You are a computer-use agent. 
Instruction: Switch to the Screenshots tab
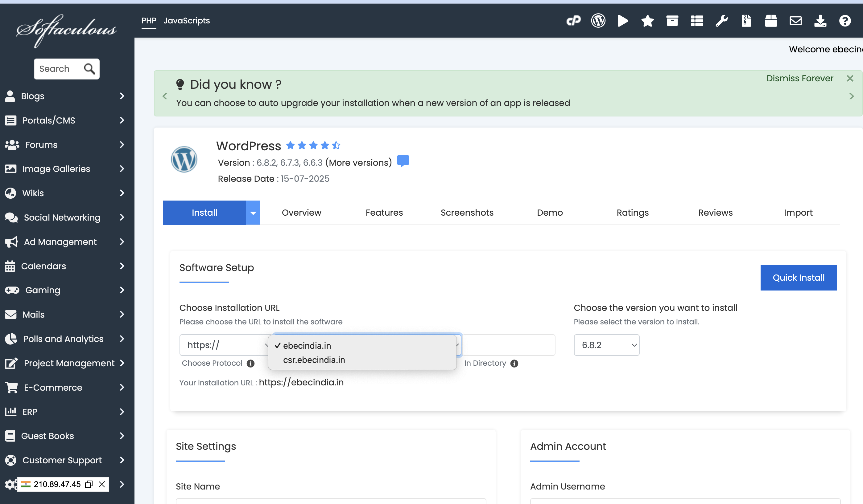(x=467, y=213)
